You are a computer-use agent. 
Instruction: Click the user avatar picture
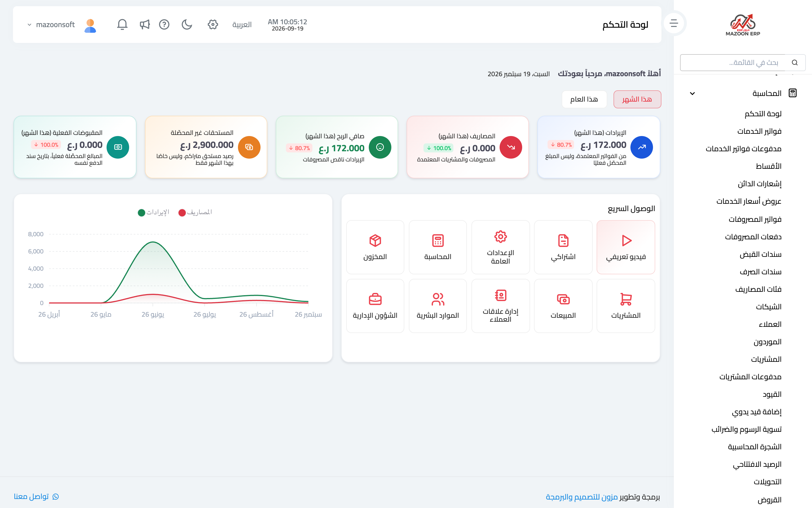coord(90,25)
